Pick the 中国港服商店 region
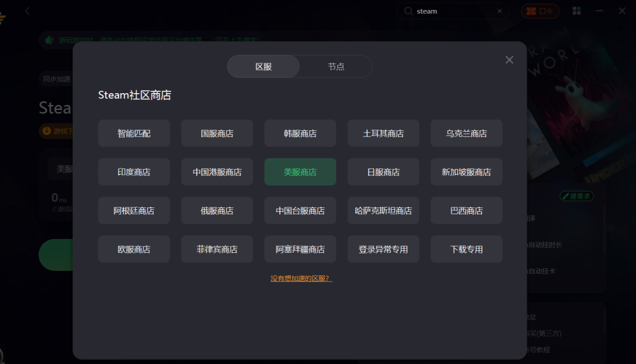636x364 pixels. [x=217, y=171]
